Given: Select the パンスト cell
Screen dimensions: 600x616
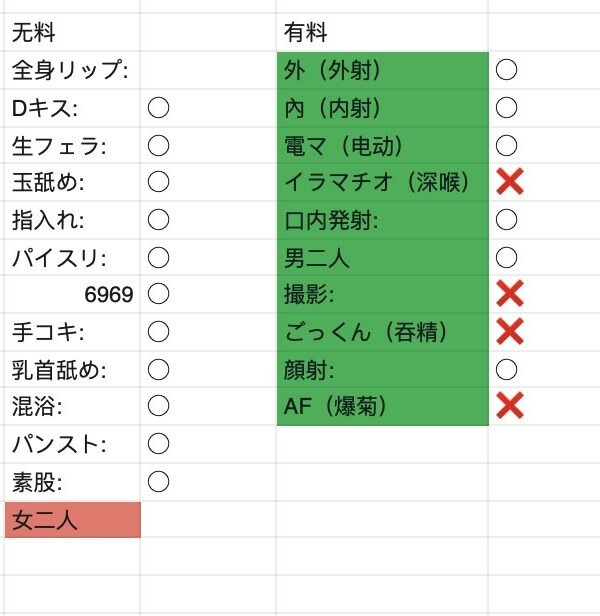Looking at the screenshot, I should (72, 444).
